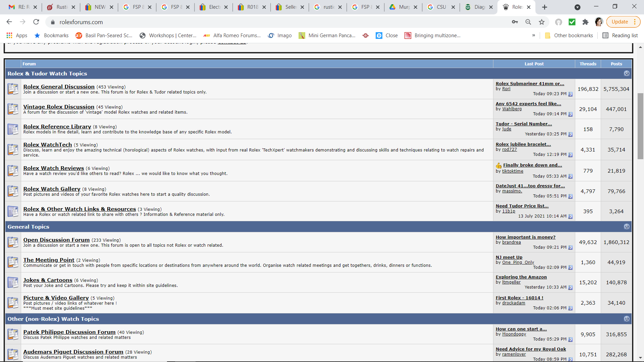Screen dimensions: 644x362
Task: Open Vintage Rolex Discussion forum
Action: click(x=59, y=107)
